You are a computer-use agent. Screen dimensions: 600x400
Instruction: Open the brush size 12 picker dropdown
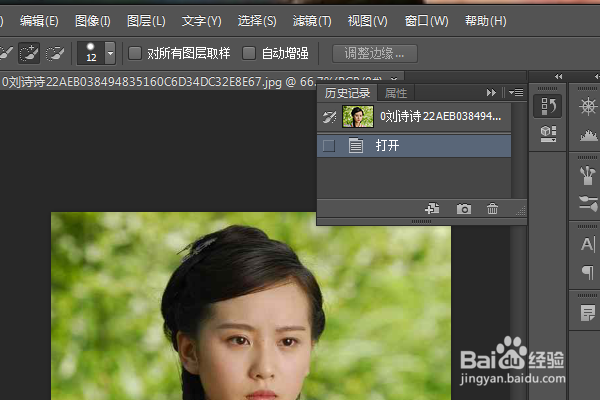tap(110, 53)
